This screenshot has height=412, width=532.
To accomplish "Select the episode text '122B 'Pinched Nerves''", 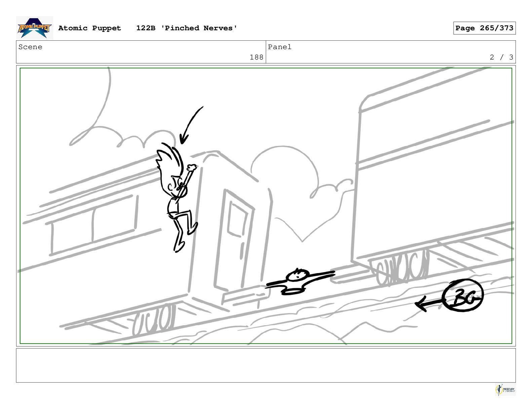I will [187, 28].
